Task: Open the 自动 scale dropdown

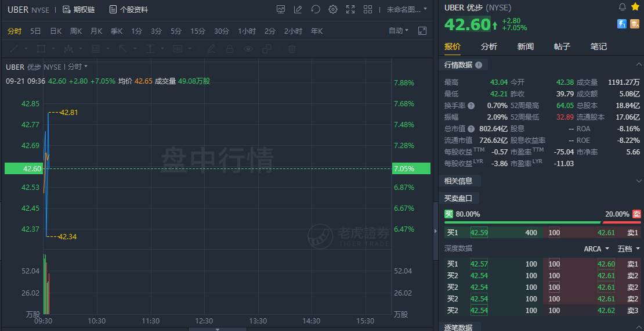Action: 399,30
